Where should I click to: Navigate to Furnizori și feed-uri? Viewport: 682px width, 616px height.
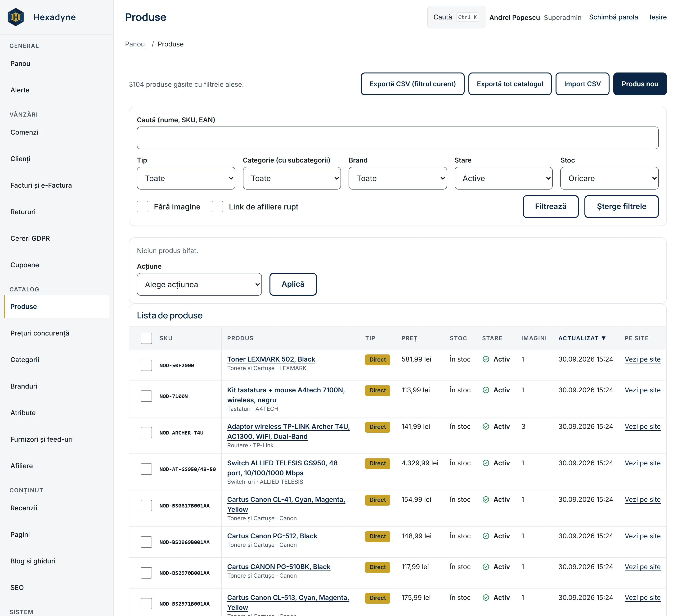41,439
